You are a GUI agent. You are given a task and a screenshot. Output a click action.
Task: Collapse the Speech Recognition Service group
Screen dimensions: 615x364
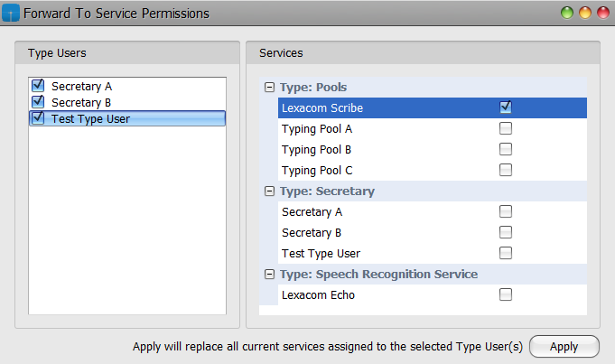[x=269, y=275]
